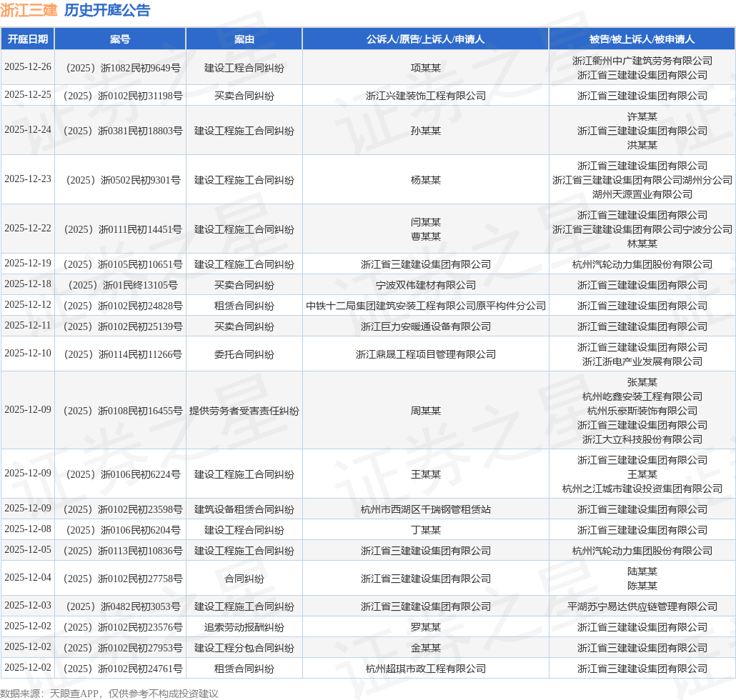736x700 pixels.
Task: Select case number (2025)浙0102民初24761号
Action: 123,669
